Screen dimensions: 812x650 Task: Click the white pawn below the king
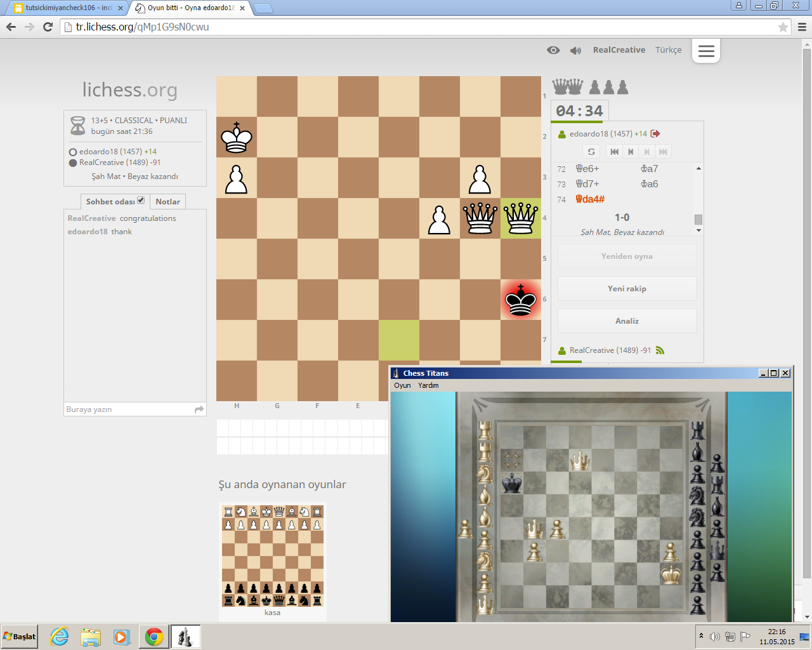point(237,179)
